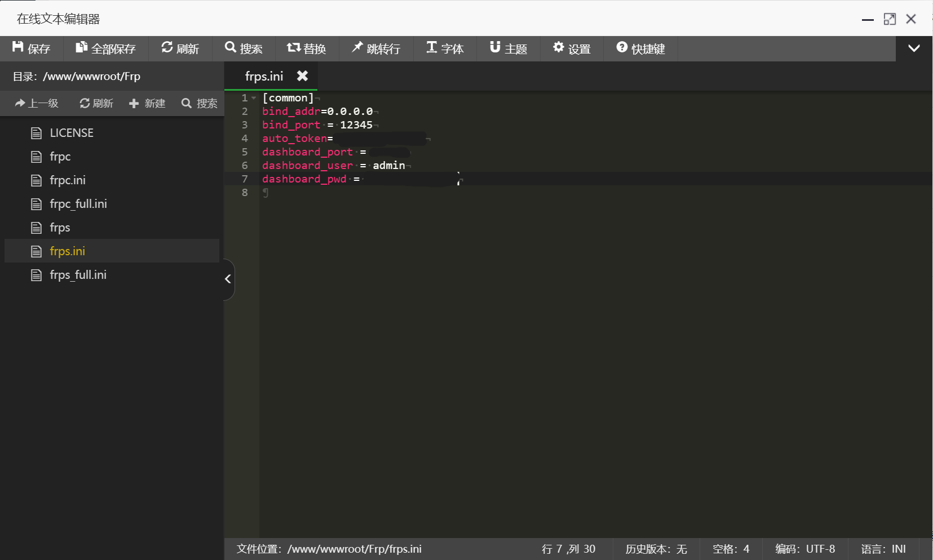This screenshot has height=560, width=933.
Task: Collapse the file sidebar with arrow handle
Action: click(x=228, y=279)
